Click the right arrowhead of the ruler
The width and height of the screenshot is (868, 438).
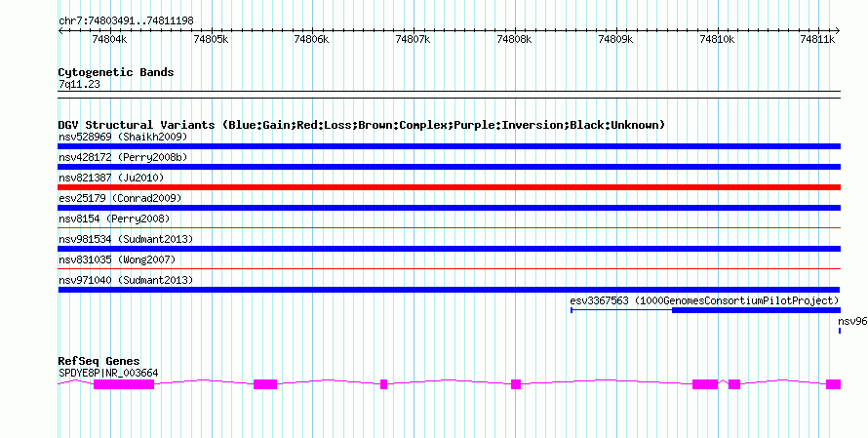[838, 31]
